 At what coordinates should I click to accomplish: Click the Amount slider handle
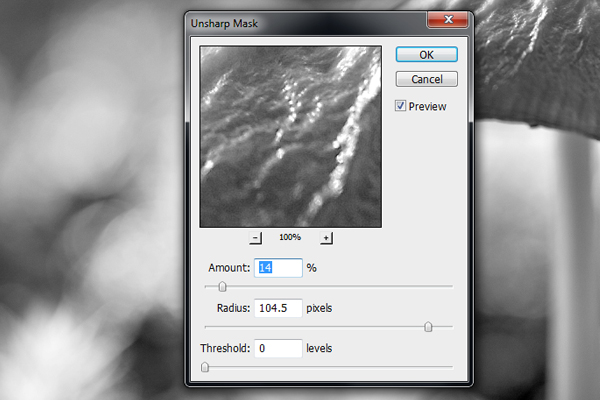tap(222, 287)
